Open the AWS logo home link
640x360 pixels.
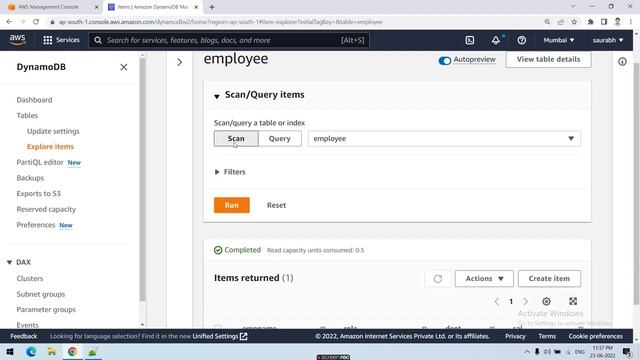18,40
